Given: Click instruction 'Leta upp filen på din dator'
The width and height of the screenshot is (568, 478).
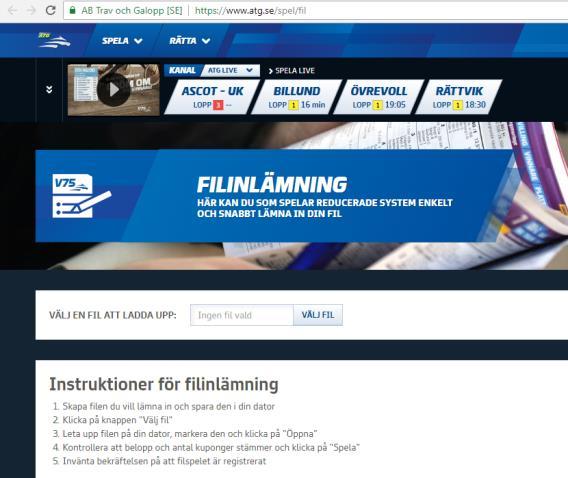Looking at the screenshot, I should pos(117,433).
